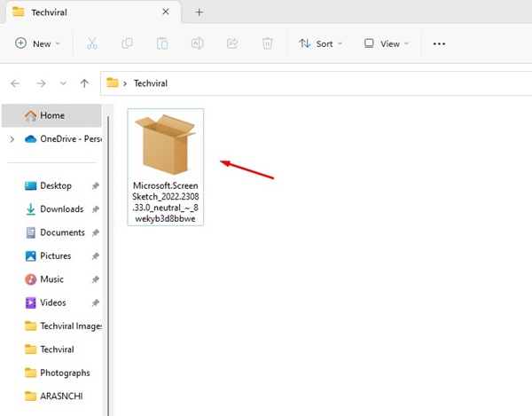Click the Delete trash icon
532x416 pixels.
268,43
